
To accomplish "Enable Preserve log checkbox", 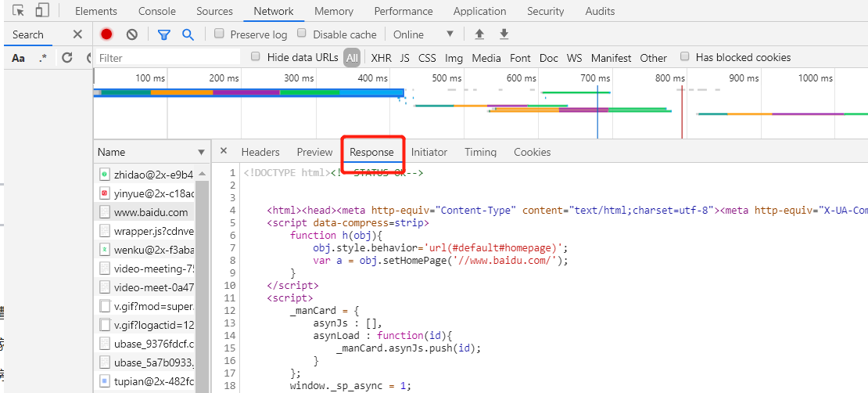I will (x=219, y=33).
